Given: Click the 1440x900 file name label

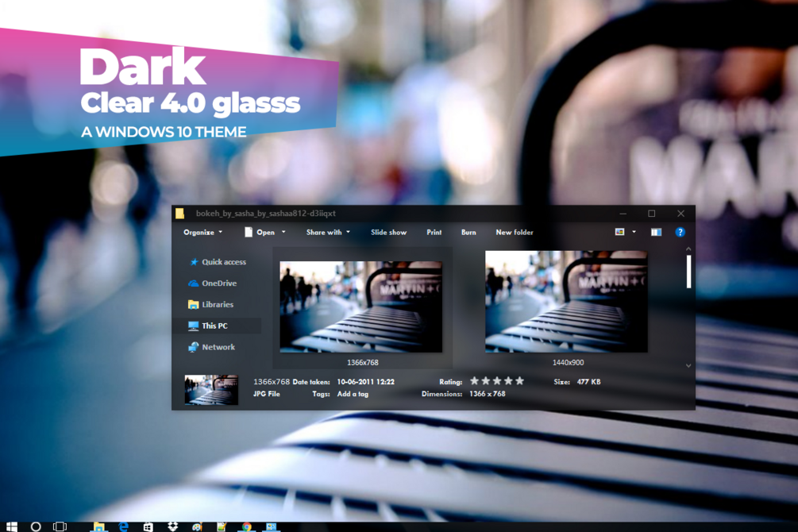Looking at the screenshot, I should (x=568, y=362).
